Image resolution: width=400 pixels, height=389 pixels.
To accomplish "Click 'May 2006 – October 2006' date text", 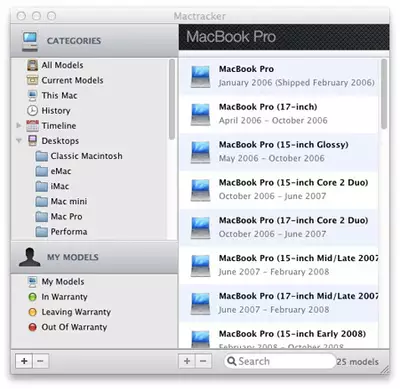I will point(271,158).
